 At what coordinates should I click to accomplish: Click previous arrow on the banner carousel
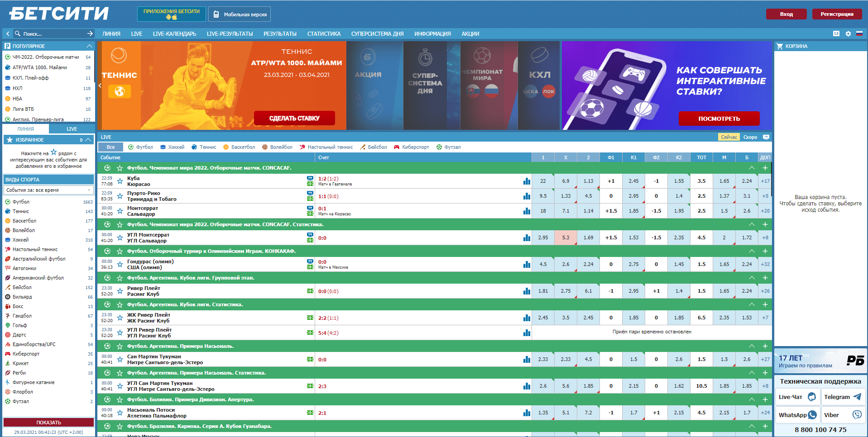pos(100,85)
